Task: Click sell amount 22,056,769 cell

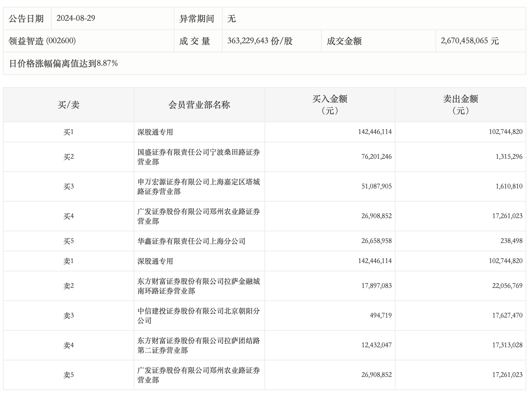Action: click(507, 286)
